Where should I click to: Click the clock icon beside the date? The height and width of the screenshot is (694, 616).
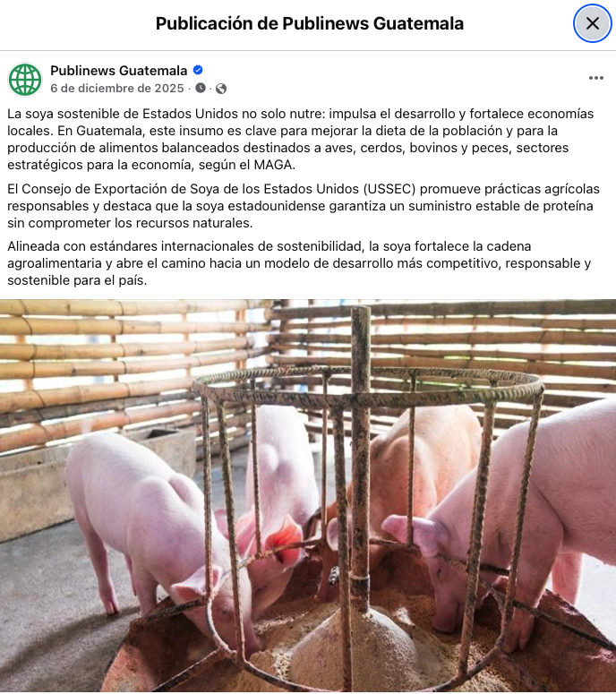[201, 88]
